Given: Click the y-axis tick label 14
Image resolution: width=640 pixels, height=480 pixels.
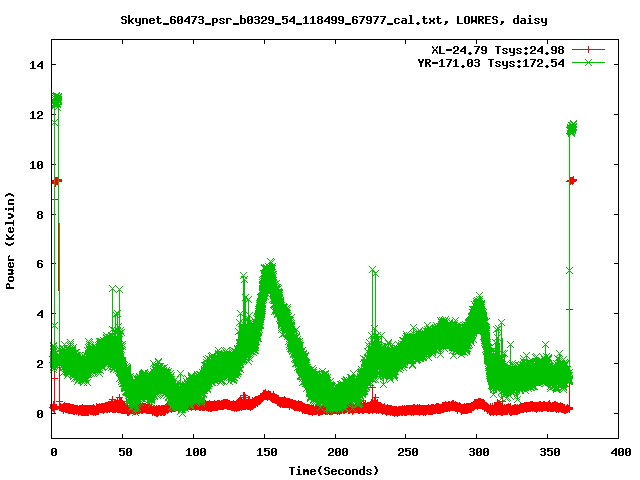Looking at the screenshot, I should (36, 65).
